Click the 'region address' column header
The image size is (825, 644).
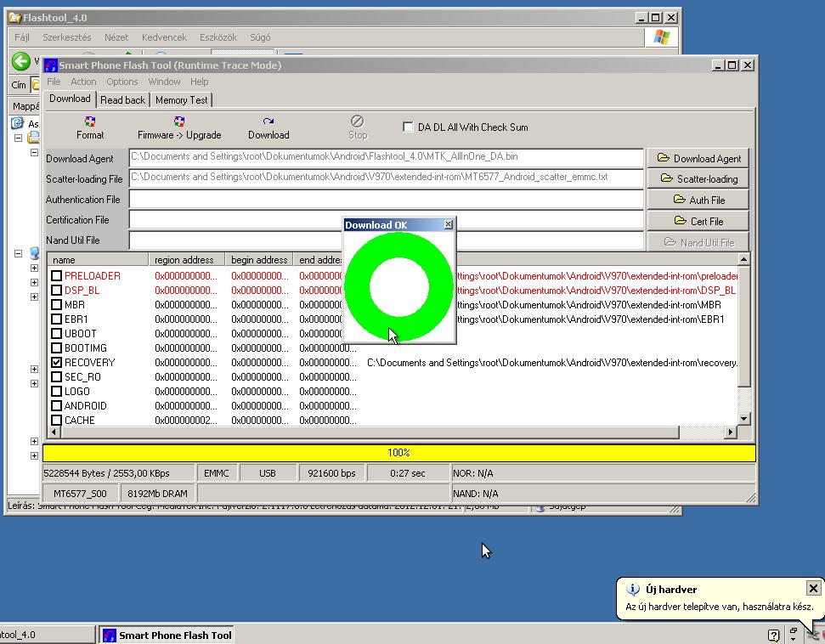point(187,260)
